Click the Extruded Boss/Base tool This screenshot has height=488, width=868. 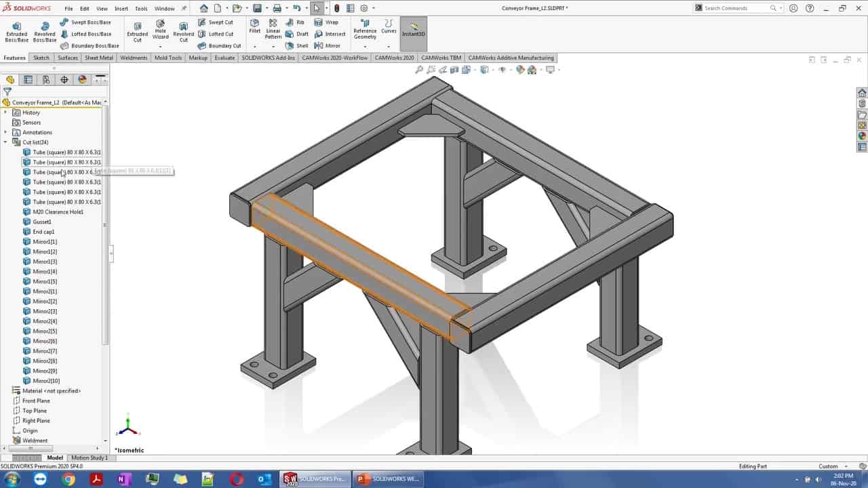pyautogui.click(x=16, y=31)
